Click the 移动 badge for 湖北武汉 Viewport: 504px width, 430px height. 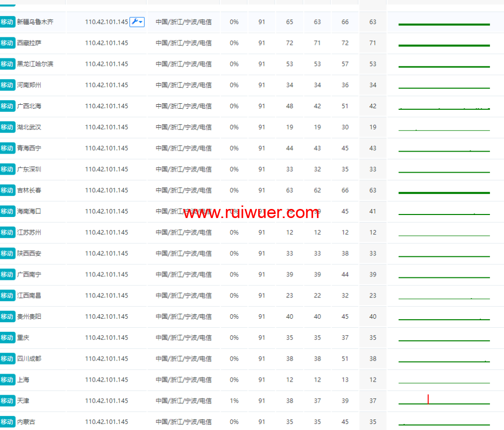point(7,127)
